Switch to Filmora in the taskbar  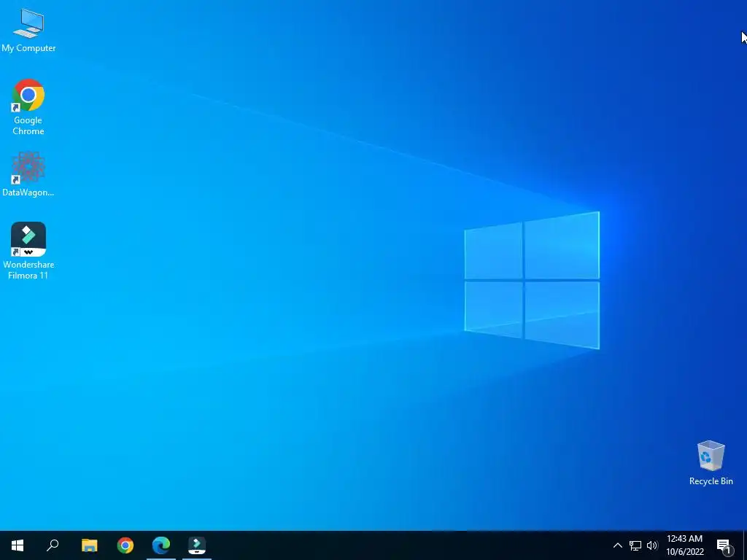pos(197,545)
